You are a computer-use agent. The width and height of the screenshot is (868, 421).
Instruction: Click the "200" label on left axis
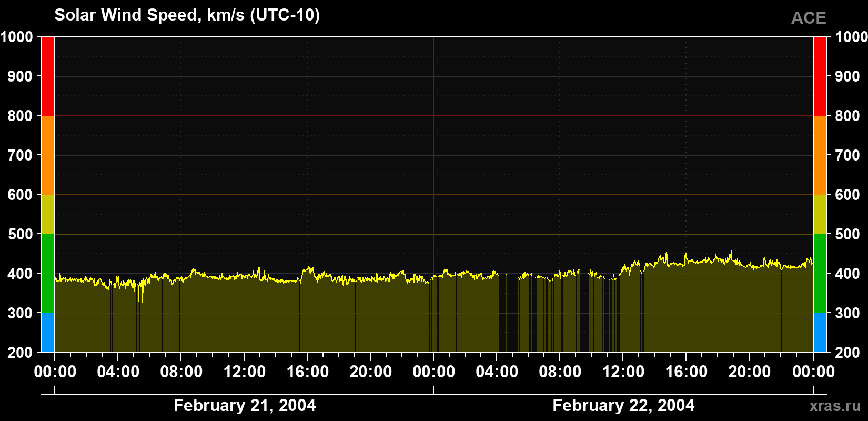coord(20,353)
